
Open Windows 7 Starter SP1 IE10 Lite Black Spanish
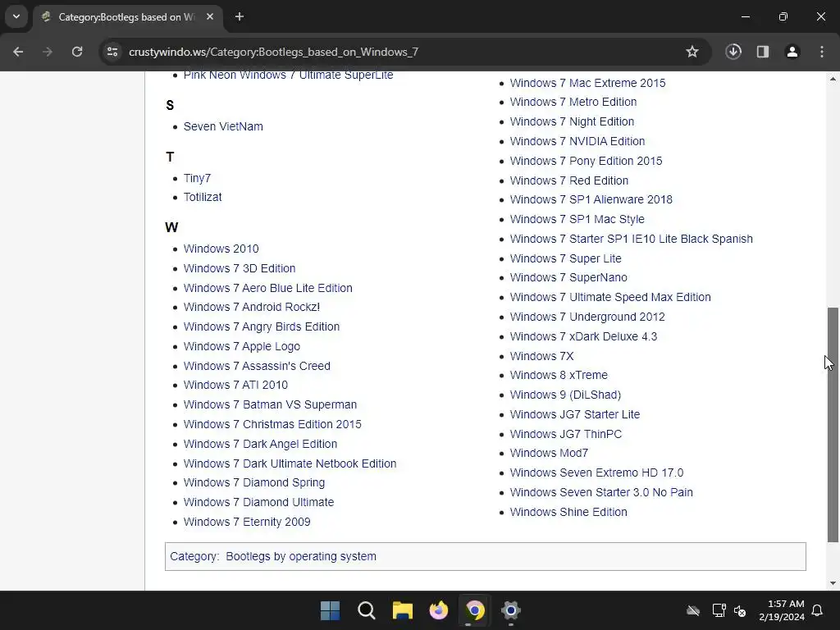[x=631, y=239]
